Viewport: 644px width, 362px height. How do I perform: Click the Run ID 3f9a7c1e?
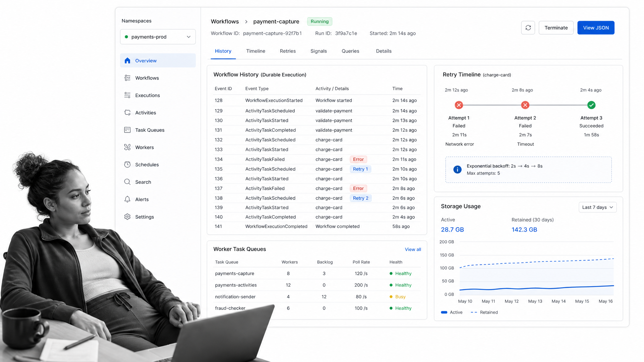coord(346,33)
